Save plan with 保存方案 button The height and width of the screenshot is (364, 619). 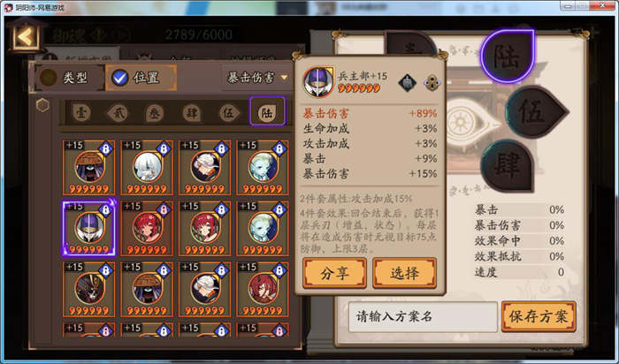539,316
